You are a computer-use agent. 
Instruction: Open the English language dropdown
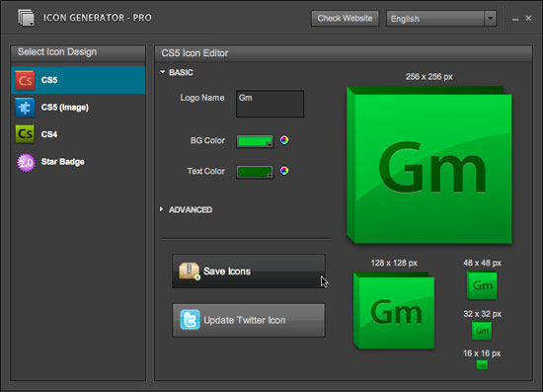click(x=441, y=19)
